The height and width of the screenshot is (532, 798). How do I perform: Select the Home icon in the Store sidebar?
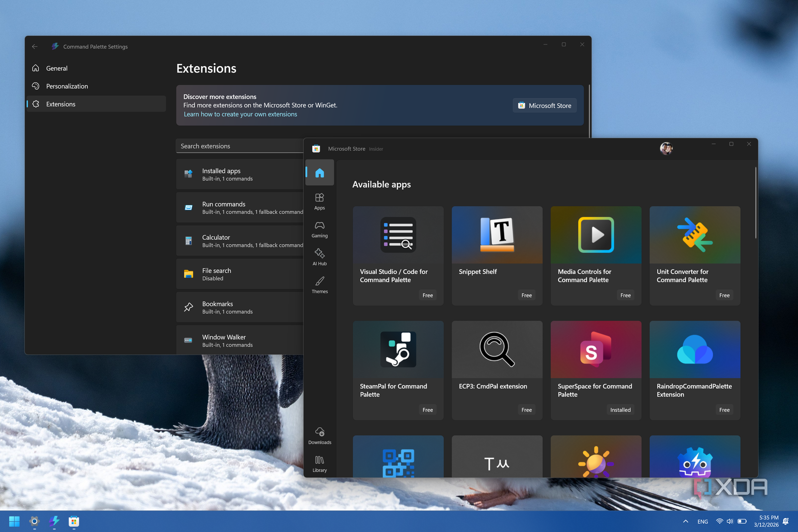319,172
